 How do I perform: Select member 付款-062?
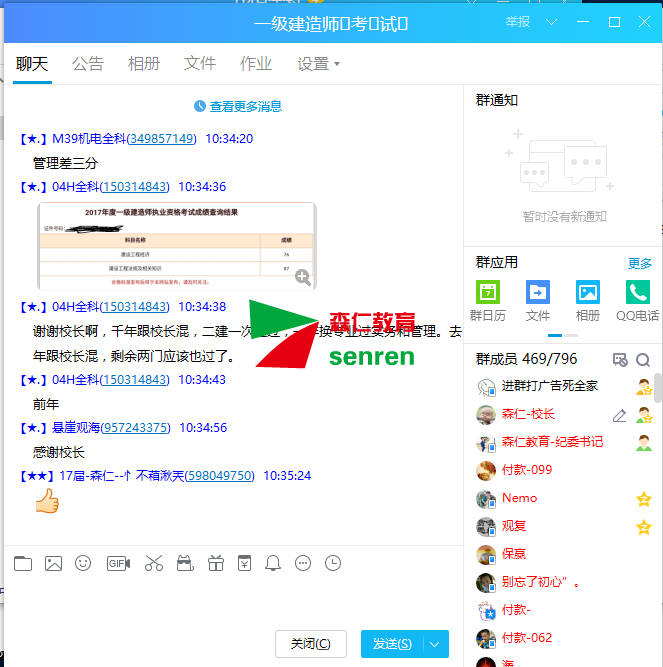pos(527,638)
